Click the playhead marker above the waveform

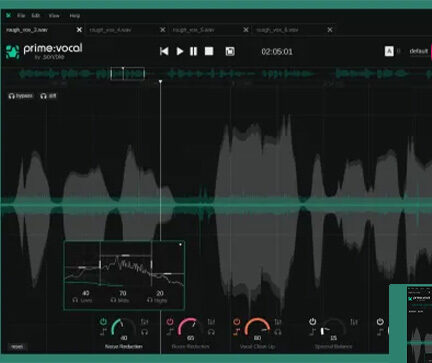point(160,82)
